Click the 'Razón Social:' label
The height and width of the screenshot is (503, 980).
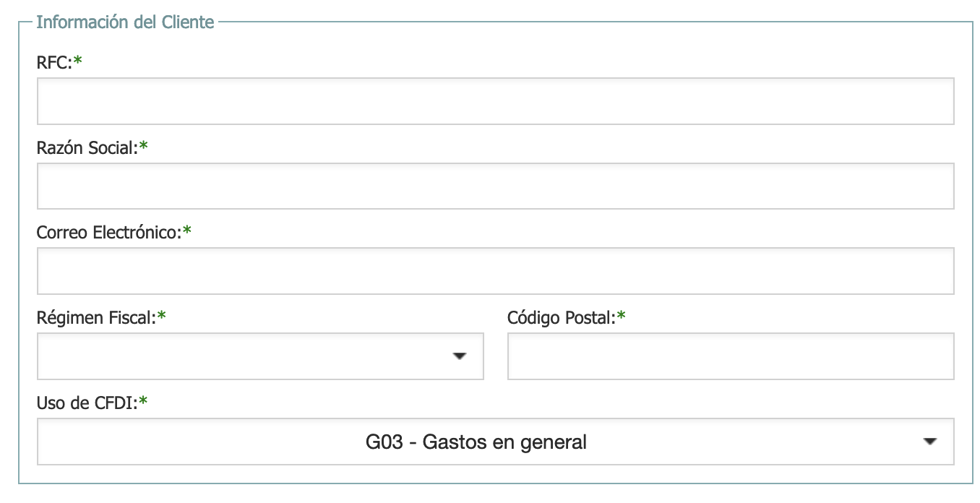point(87,147)
